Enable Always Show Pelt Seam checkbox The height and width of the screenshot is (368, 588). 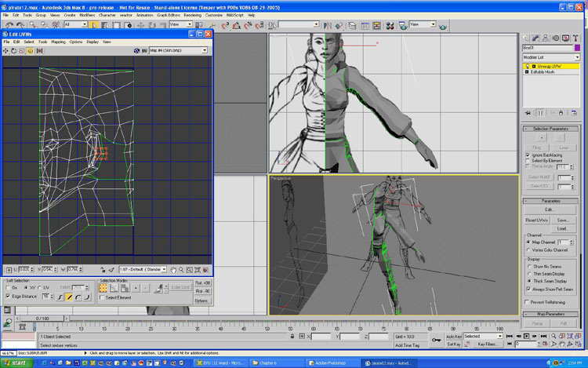[x=528, y=289]
